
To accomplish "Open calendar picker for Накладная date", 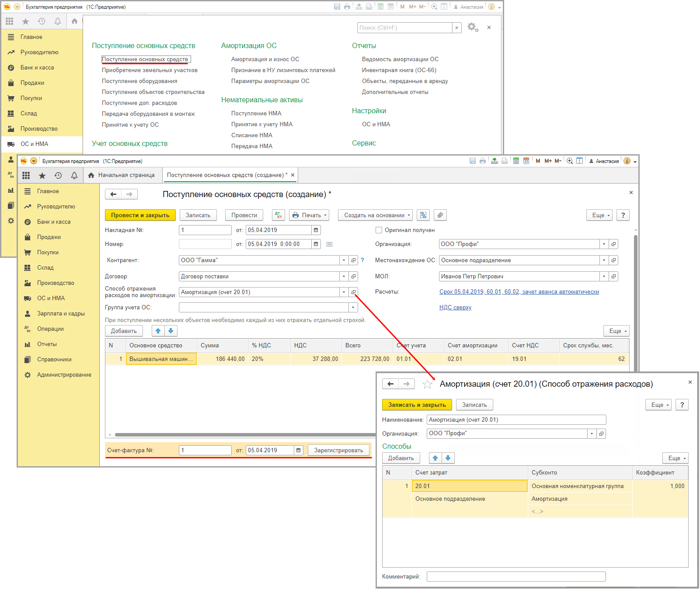I will (x=316, y=230).
